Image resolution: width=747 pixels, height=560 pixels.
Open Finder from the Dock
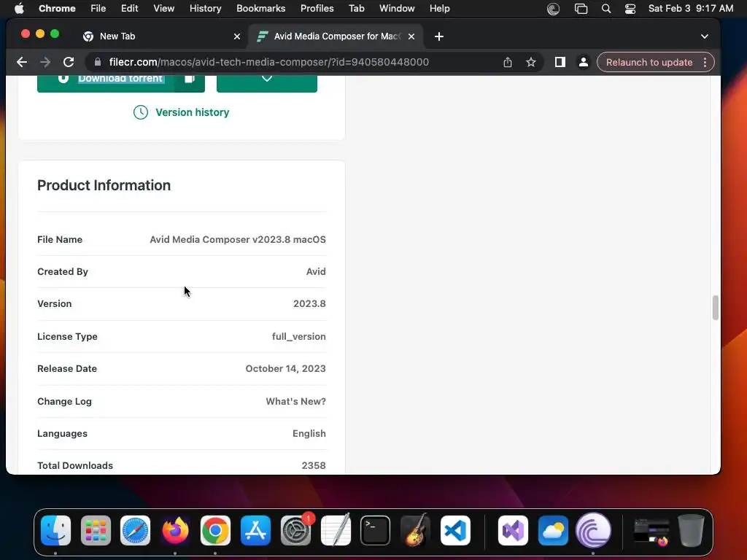(55, 531)
